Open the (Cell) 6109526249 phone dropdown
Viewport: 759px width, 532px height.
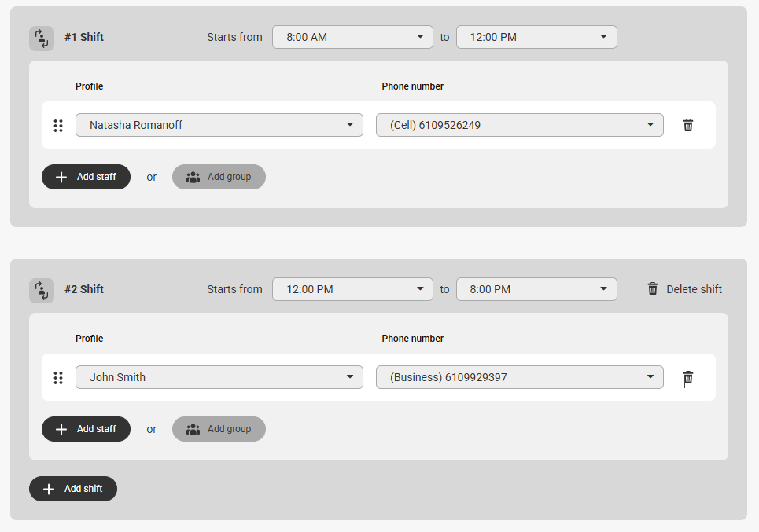[x=519, y=125]
